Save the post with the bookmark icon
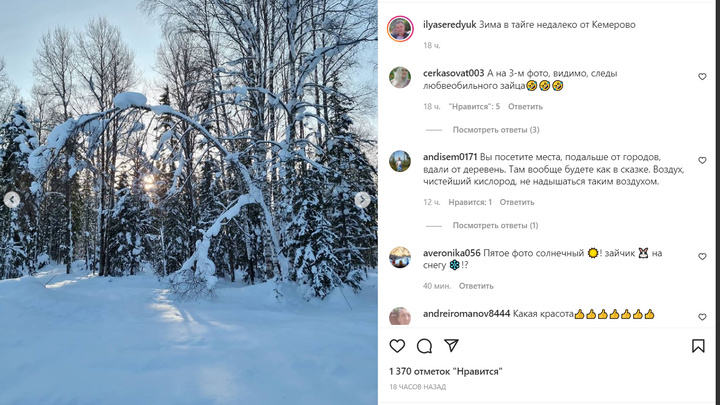 coord(698,346)
